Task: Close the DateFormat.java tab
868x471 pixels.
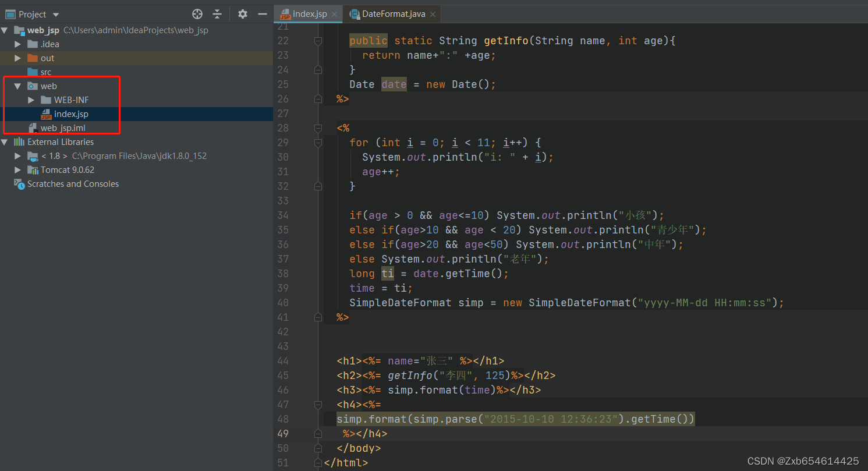Action: 432,14
